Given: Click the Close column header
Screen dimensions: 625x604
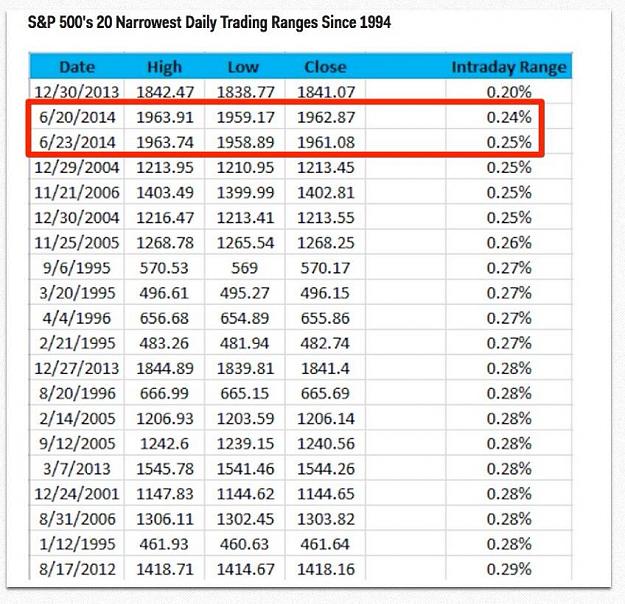Looking at the screenshot, I should click(x=325, y=67).
